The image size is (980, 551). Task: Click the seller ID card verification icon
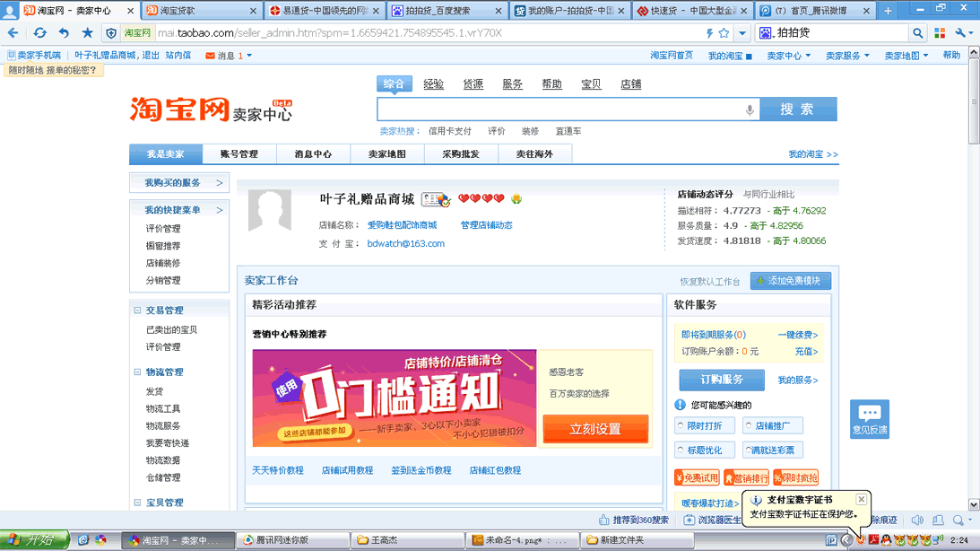(x=435, y=199)
